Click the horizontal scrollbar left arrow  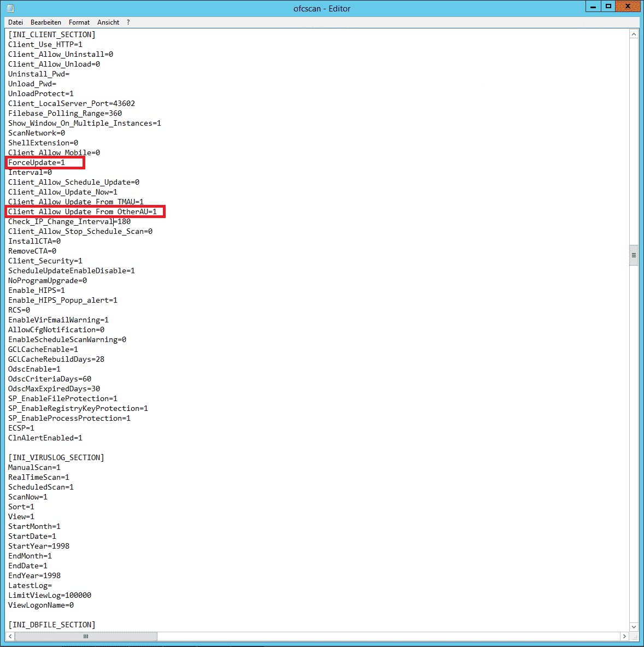point(10,636)
